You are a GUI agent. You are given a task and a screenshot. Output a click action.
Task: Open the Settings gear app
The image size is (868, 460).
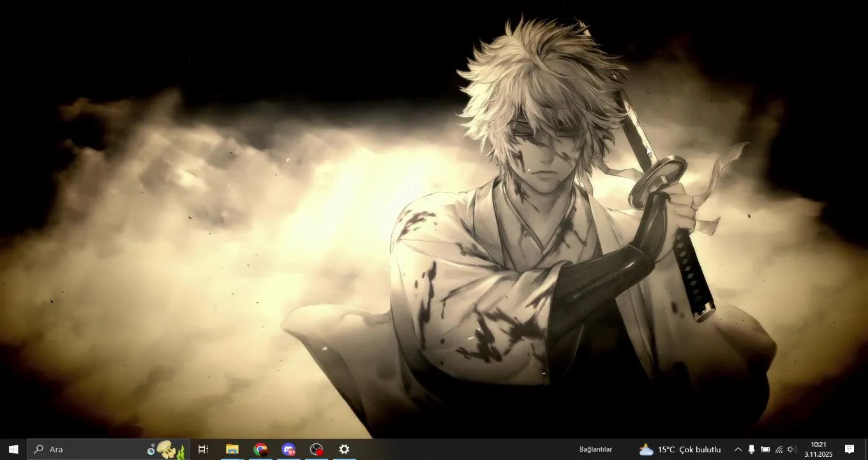tap(345, 449)
